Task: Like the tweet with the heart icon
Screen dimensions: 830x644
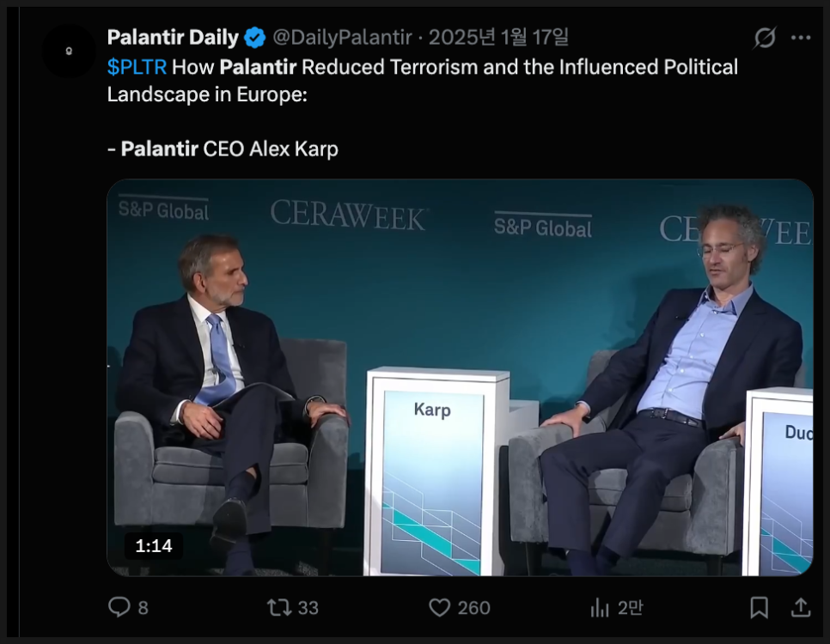Action: point(439,608)
